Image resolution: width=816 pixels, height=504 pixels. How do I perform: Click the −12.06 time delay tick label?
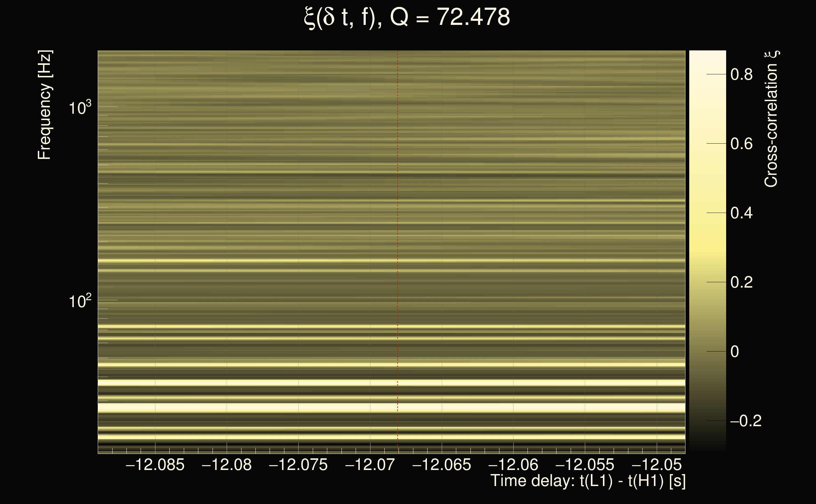click(513, 465)
